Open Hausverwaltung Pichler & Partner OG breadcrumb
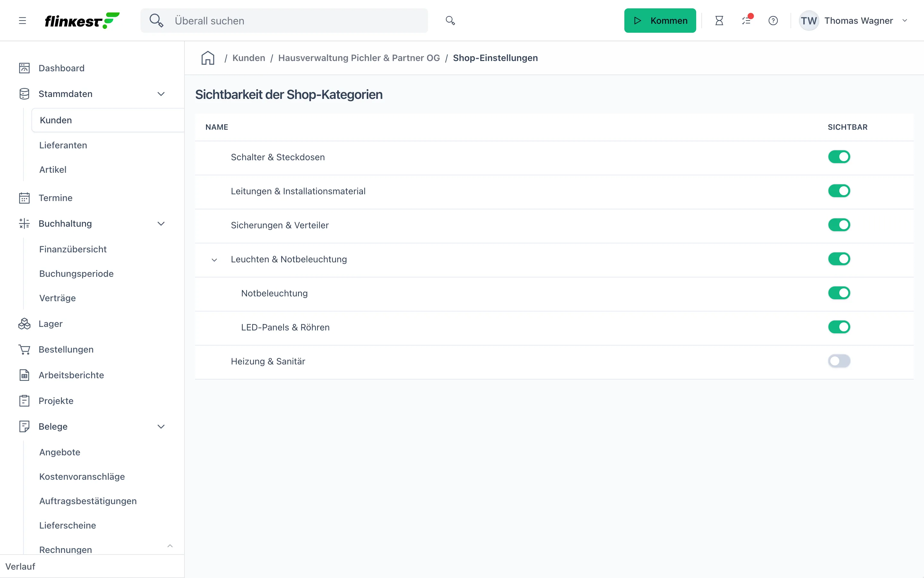This screenshot has height=578, width=924. 359,58
